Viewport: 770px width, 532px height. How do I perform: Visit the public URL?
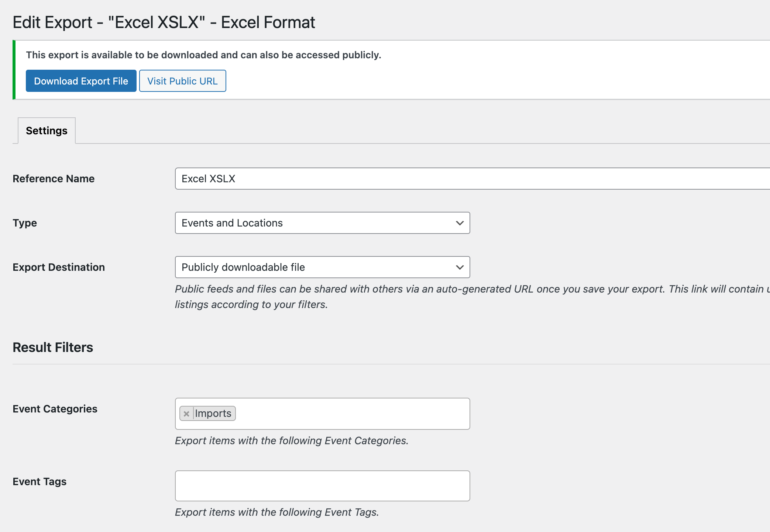182,81
